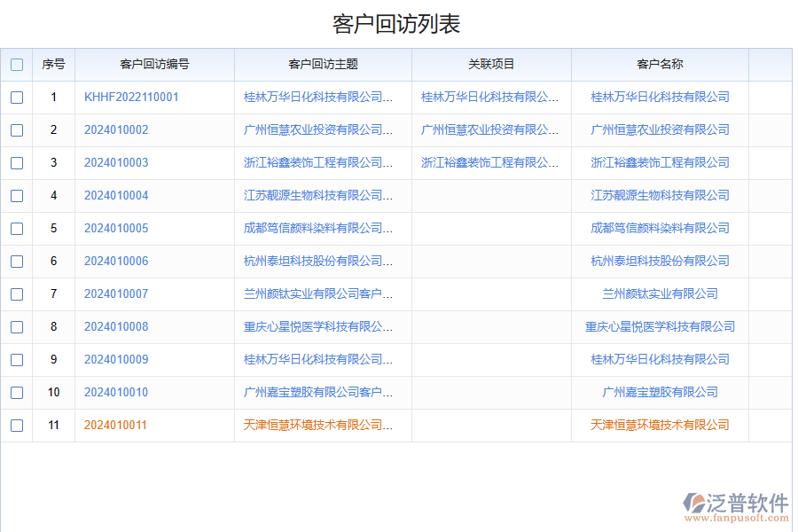Open linked project 浙江裕鑫装饰工程有限公... entry
Viewport: 798px width, 532px height.
click(x=490, y=162)
